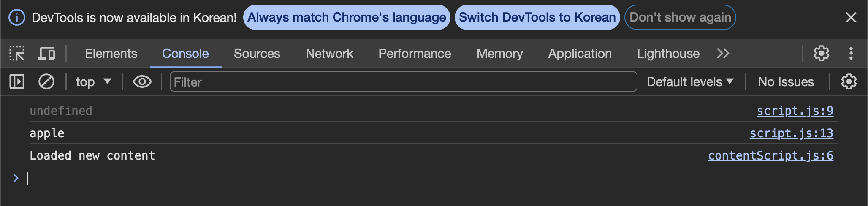
Task: Open the three-dot customize DevTools menu
Action: 851,54
